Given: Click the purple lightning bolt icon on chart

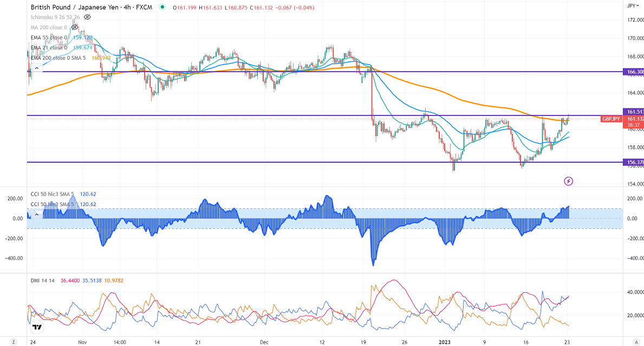Looking at the screenshot, I should tap(568, 181).
